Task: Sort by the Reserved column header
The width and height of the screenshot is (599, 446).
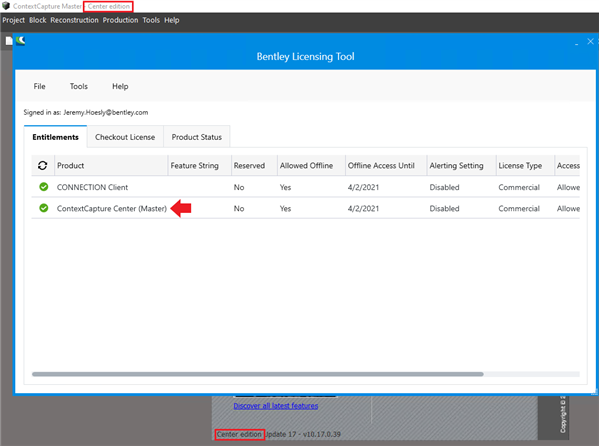Action: [254, 165]
